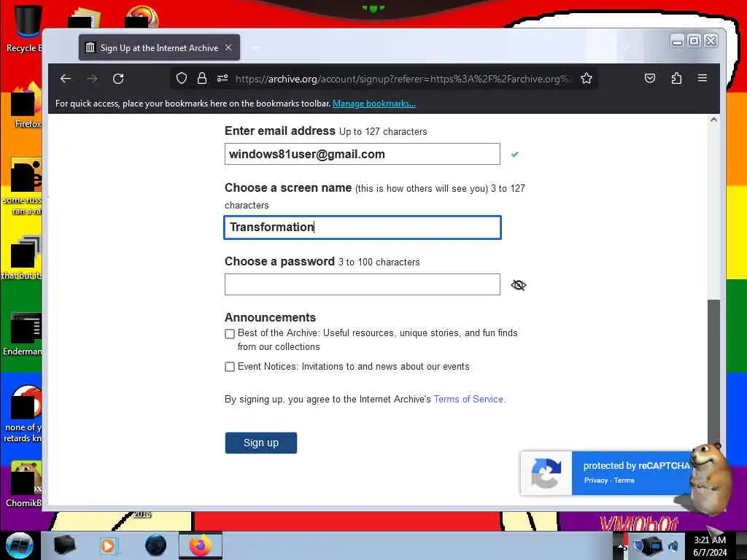Screen dimensions: 747x560
Task: Open the Firefox hamburger menu
Action: [x=703, y=78]
